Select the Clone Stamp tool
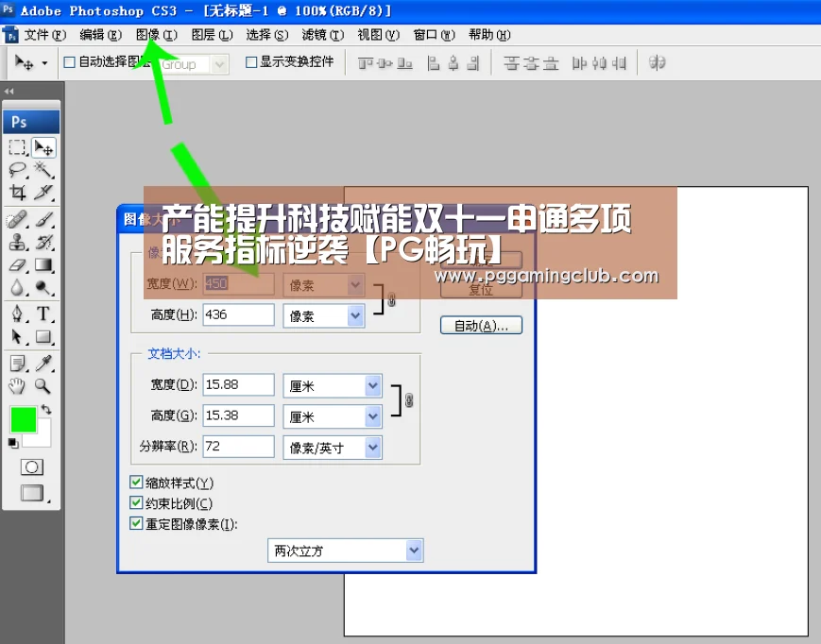Image resolution: width=821 pixels, height=644 pixels. (x=17, y=243)
